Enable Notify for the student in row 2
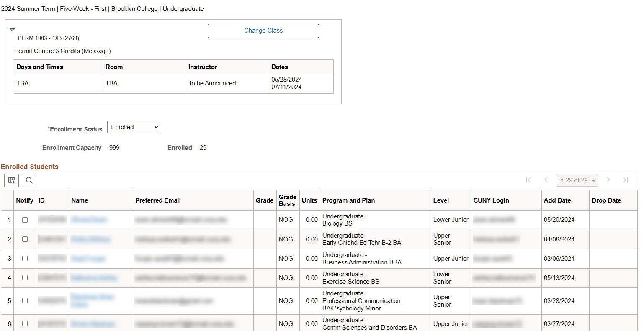This screenshot has height=331, width=644. pos(24,239)
